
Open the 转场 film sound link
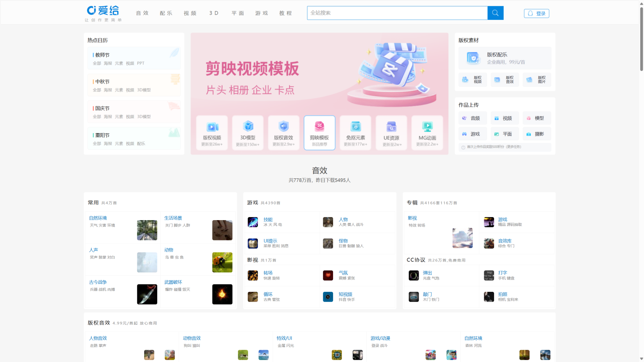(x=268, y=273)
